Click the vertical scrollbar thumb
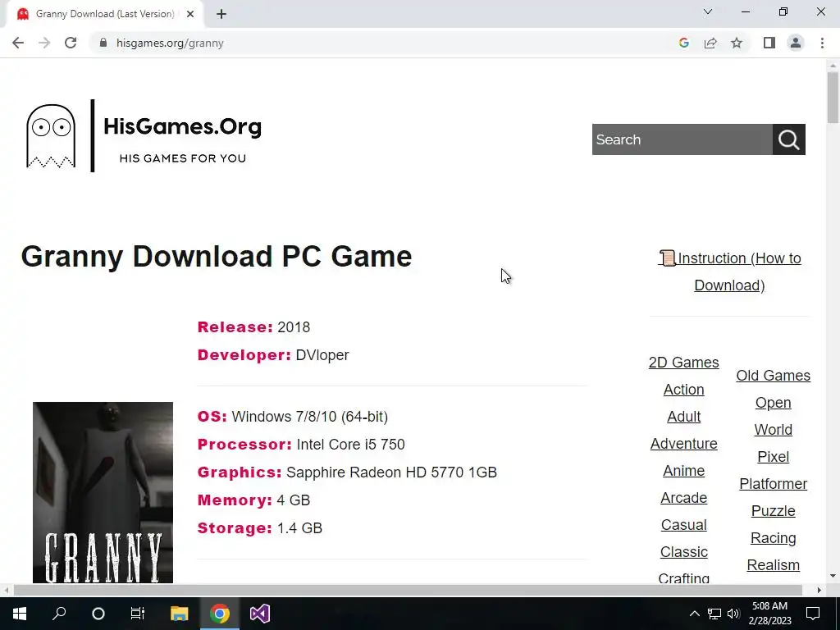This screenshot has height=630, width=840. (833, 98)
